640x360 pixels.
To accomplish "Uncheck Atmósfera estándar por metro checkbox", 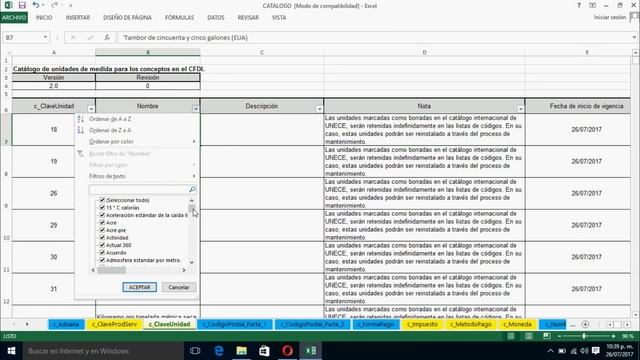I will [x=102, y=260].
